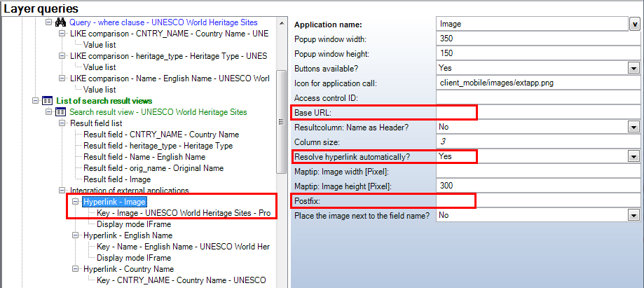Collapse Integration of external applications node
This screenshot has height=288, width=644.
pos(62,190)
